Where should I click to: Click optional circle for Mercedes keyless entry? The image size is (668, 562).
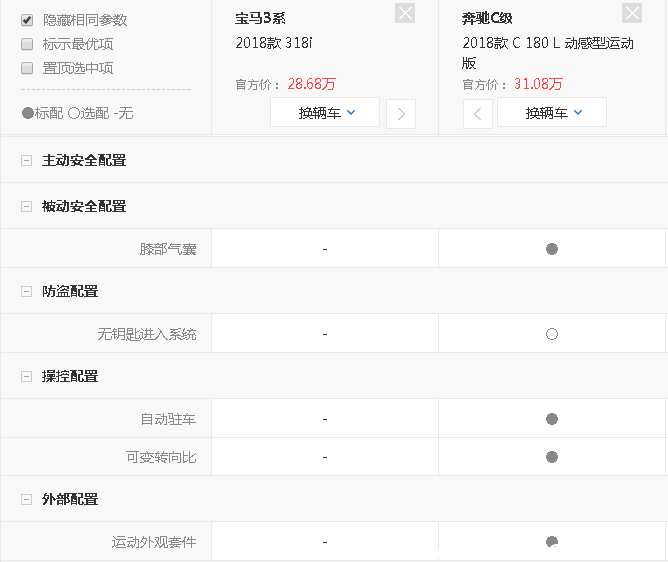click(x=552, y=334)
